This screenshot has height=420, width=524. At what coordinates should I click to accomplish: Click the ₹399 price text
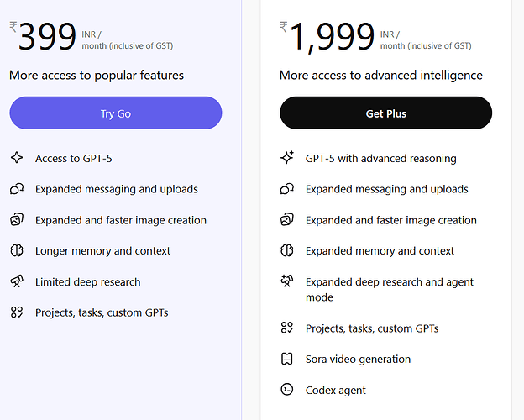pyautogui.click(x=46, y=38)
